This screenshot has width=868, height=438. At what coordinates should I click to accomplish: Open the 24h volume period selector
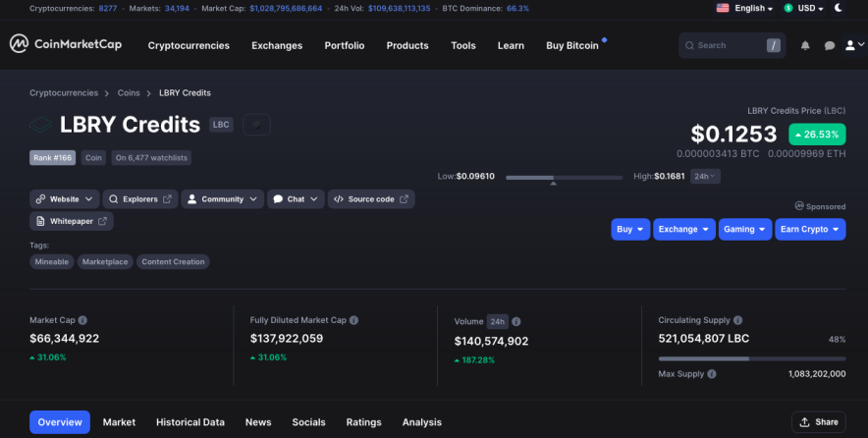coord(497,321)
